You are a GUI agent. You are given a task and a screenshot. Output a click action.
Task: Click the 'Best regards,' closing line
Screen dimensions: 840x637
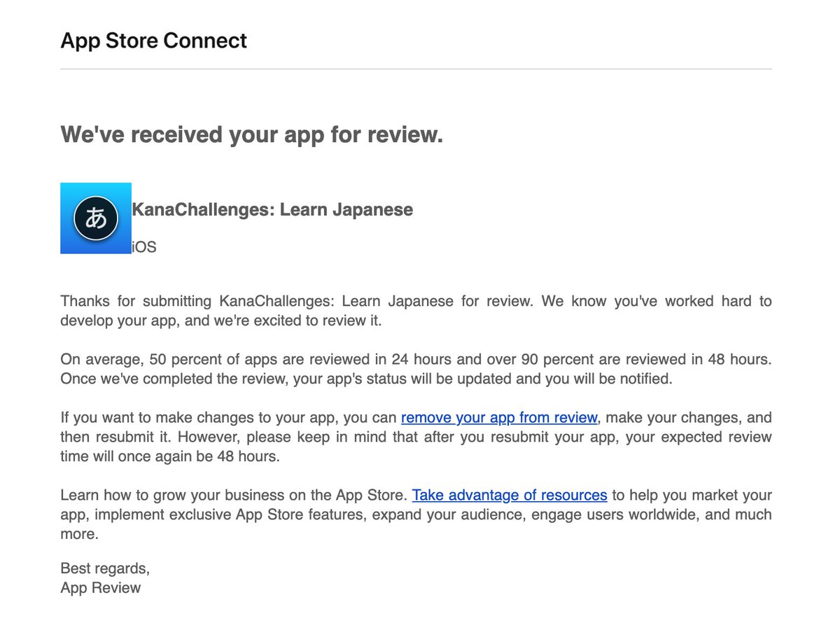click(105, 568)
